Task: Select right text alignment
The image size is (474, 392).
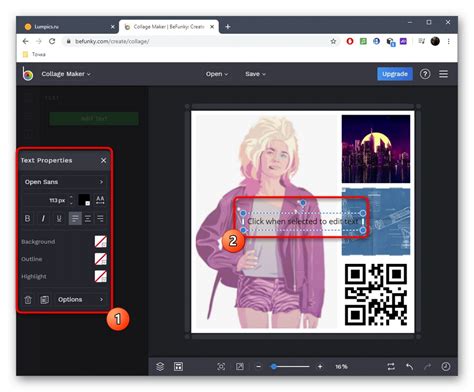Action: pos(100,219)
